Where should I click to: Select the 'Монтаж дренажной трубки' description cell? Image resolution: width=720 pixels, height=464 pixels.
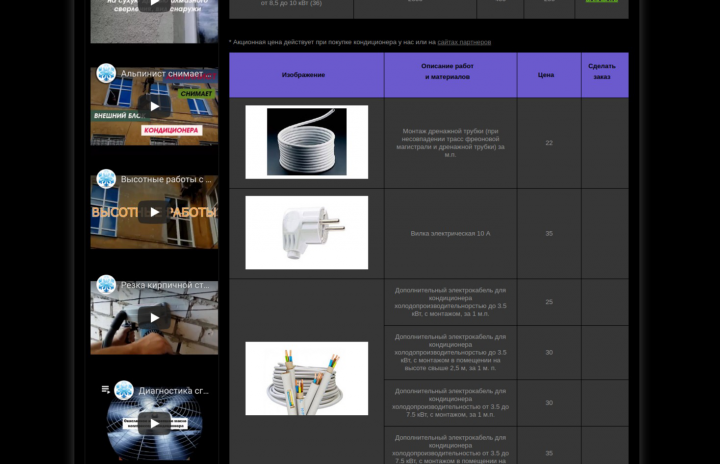point(450,143)
